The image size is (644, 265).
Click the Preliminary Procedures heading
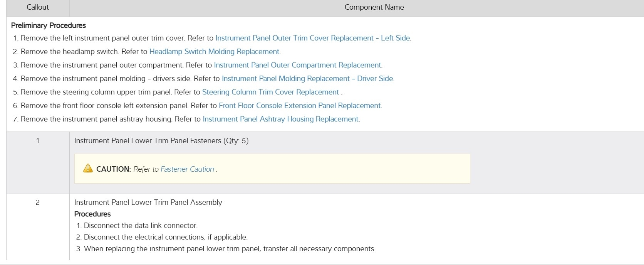point(49,25)
